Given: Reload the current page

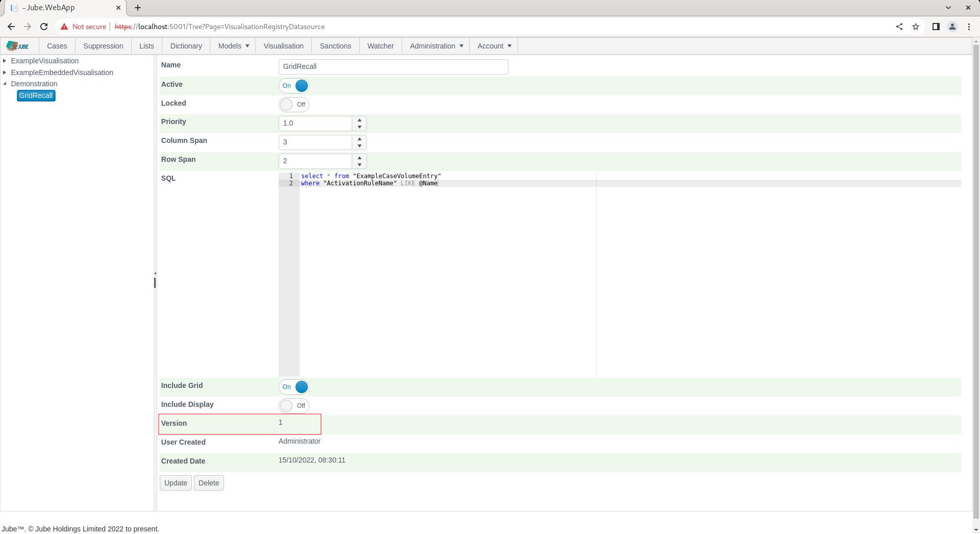Looking at the screenshot, I should point(44,27).
